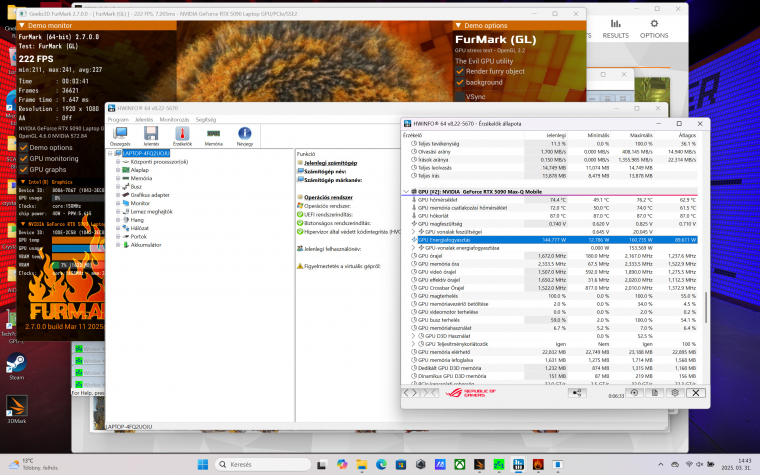Collapse the GPU [#2] NVIDIA GeForce sensor group
Viewport: 760px width, 475px height.
[x=406, y=191]
